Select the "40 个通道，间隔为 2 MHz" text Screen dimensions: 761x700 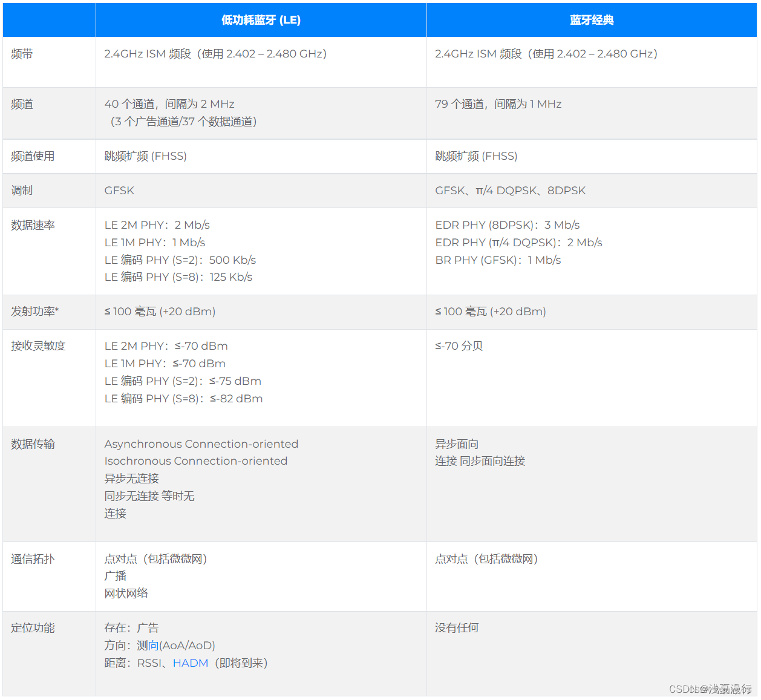(169, 104)
